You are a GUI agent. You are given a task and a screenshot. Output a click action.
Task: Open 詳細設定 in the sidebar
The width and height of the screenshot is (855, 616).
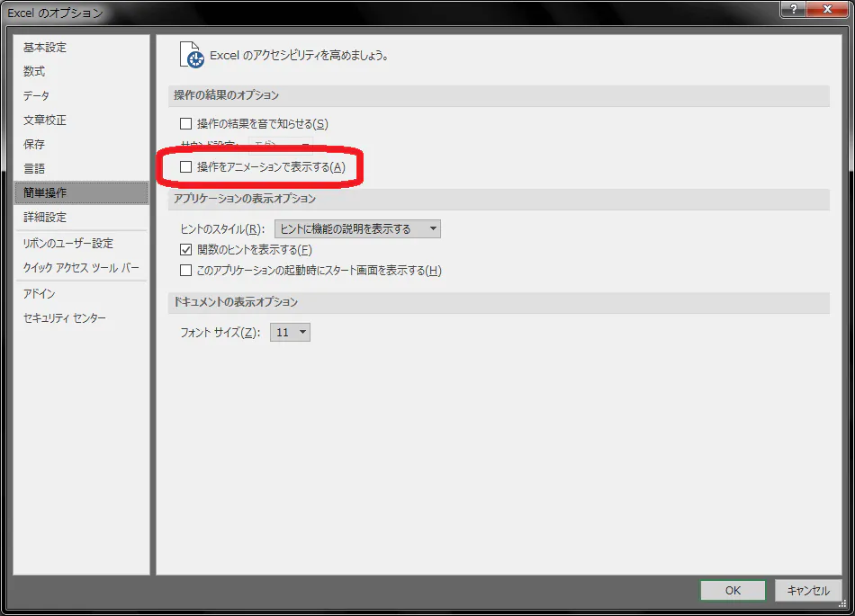pyautogui.click(x=45, y=218)
